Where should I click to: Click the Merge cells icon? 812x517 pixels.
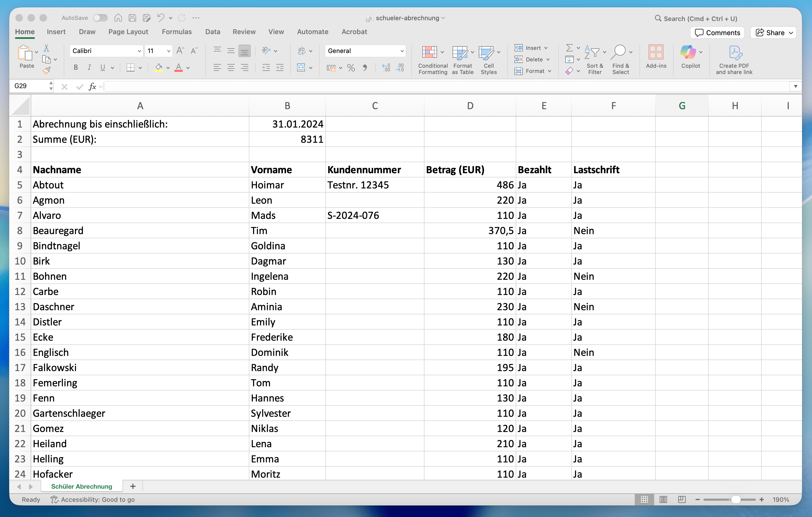[x=301, y=68]
